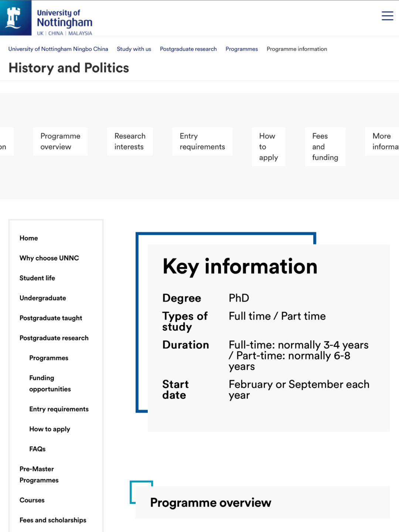Open Undergraduate in the side menu
This screenshot has width=399, height=532.
pyautogui.click(x=43, y=298)
